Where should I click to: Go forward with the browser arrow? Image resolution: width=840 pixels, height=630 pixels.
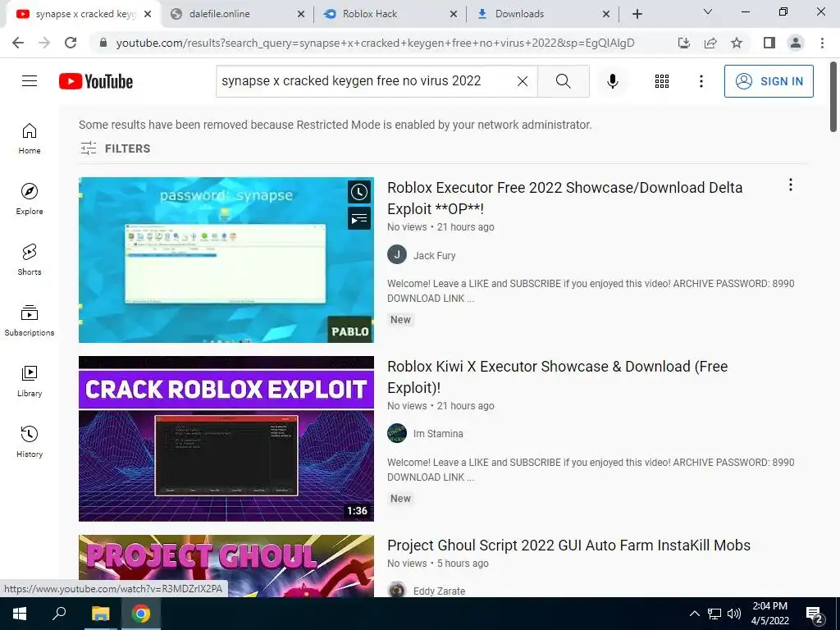(44, 43)
